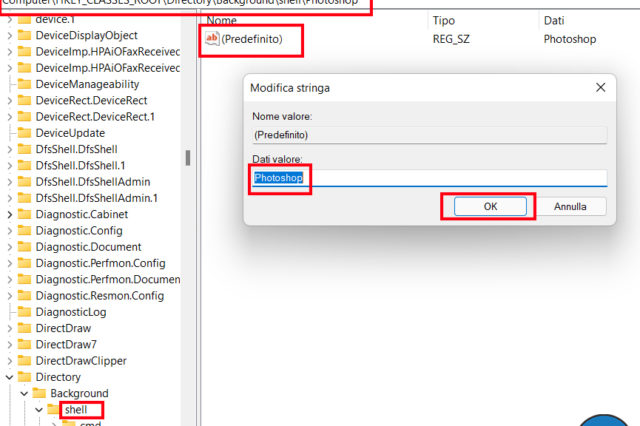The height and width of the screenshot is (426, 640).
Task: Expand the DeviceDisplayObject key
Action: pos(9,36)
